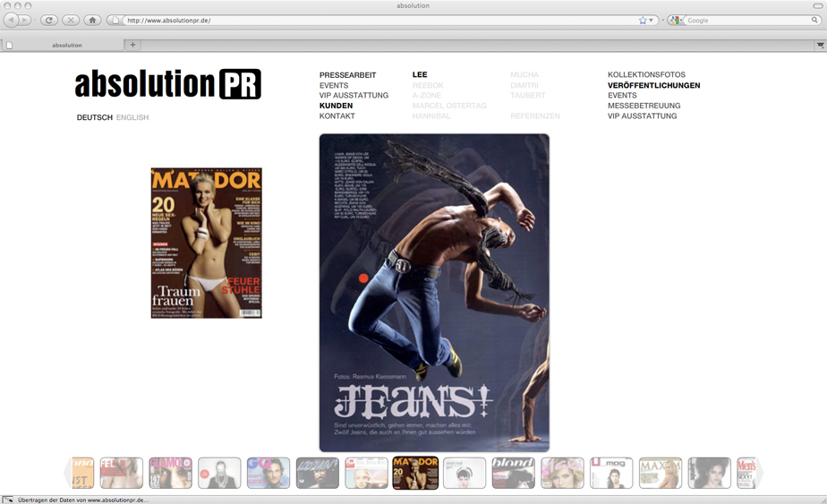Viewport: 827px width, 504px height.
Task: Click the KOLLEKTIONSFOTOS link
Action: [646, 75]
